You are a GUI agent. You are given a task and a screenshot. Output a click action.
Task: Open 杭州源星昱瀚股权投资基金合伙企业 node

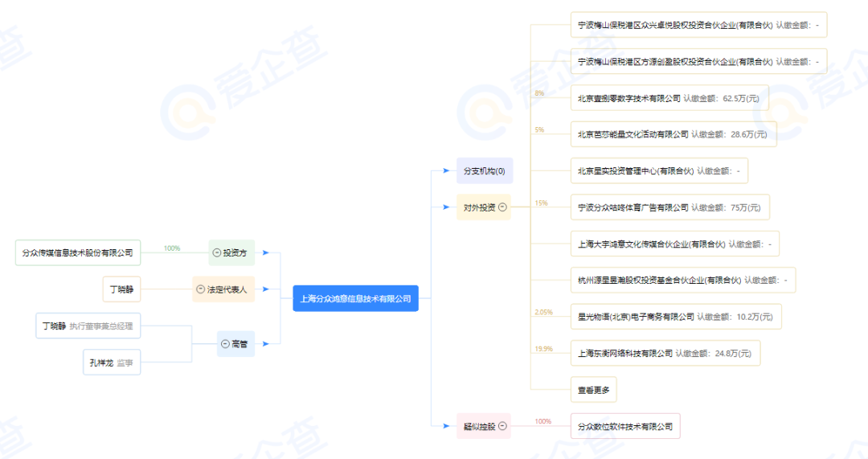pos(683,281)
